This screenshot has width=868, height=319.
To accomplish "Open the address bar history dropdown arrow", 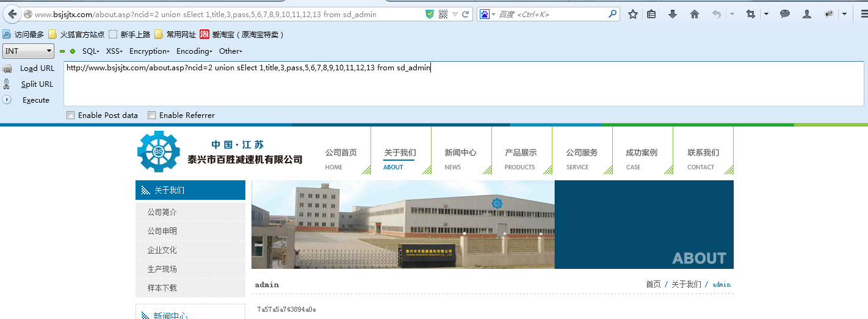I will (455, 14).
